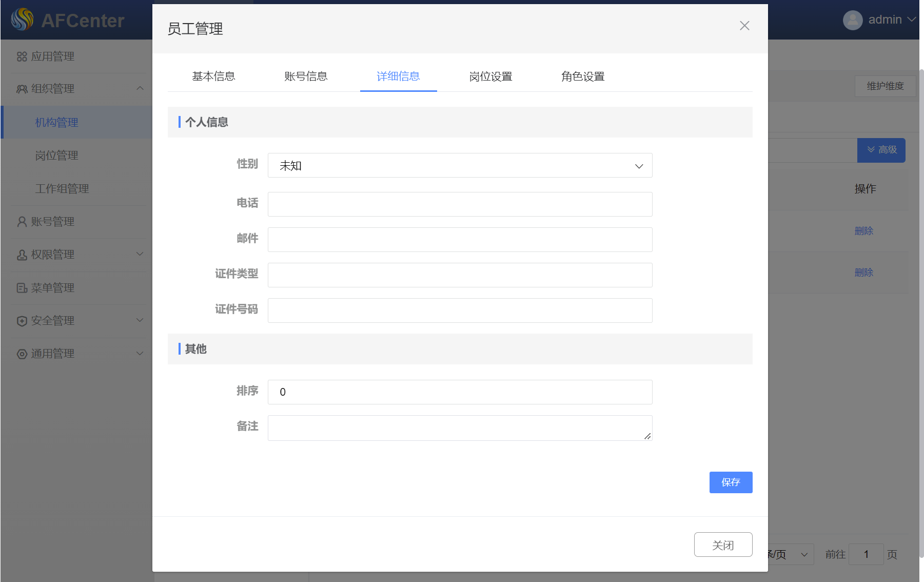Collapse the 组织管理 sidebar menu

140,88
